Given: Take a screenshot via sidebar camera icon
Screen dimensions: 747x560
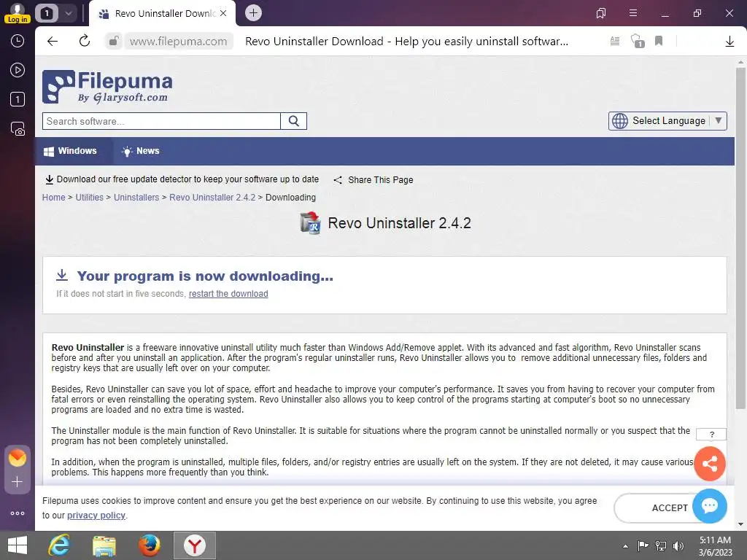Looking at the screenshot, I should tap(18, 129).
